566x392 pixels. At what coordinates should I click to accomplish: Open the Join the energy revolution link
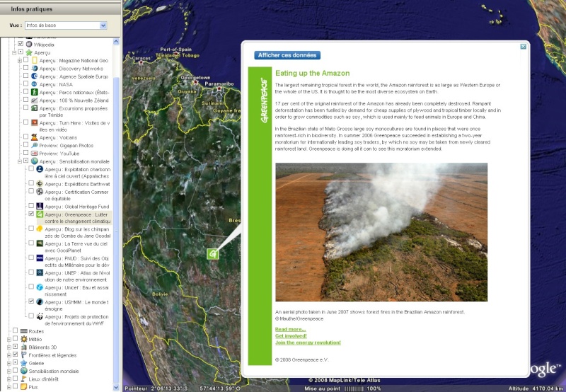308,342
